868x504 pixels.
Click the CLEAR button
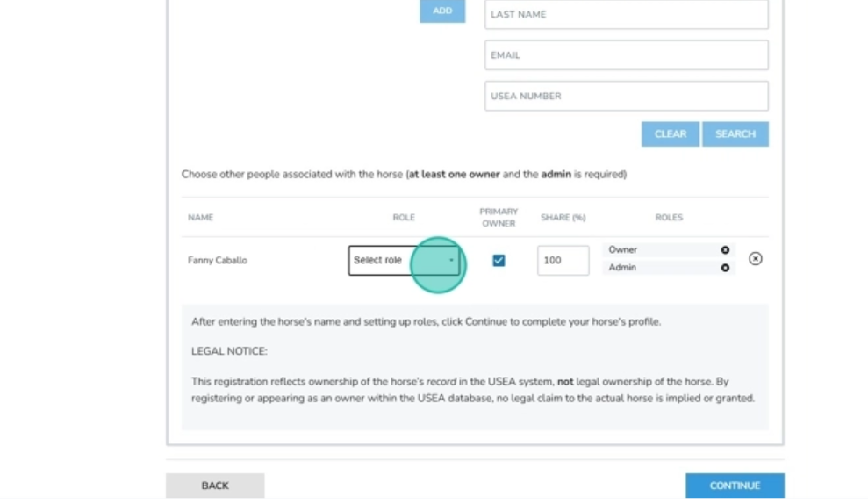point(671,134)
